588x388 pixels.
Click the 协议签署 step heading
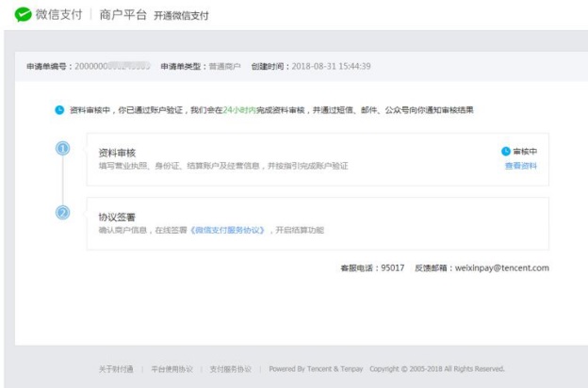point(117,217)
